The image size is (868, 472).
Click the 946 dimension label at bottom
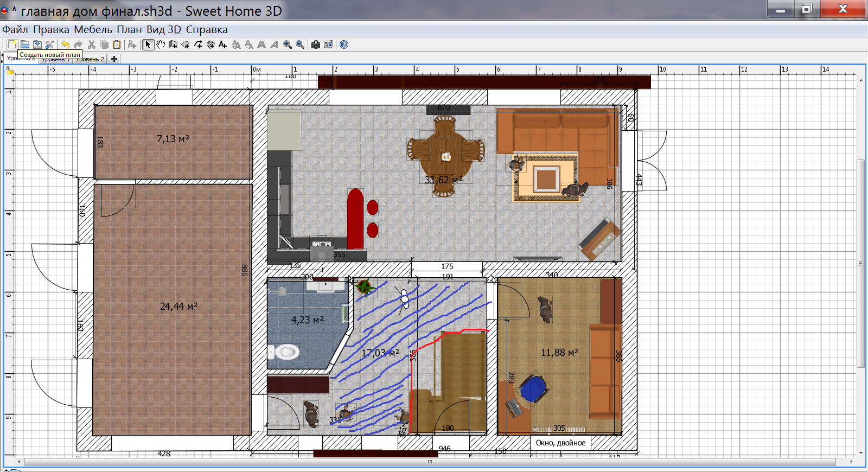pos(444,449)
